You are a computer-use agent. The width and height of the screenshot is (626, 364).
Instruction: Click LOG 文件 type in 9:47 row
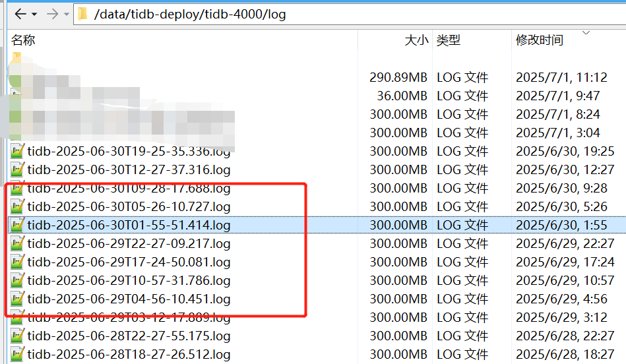(462, 96)
